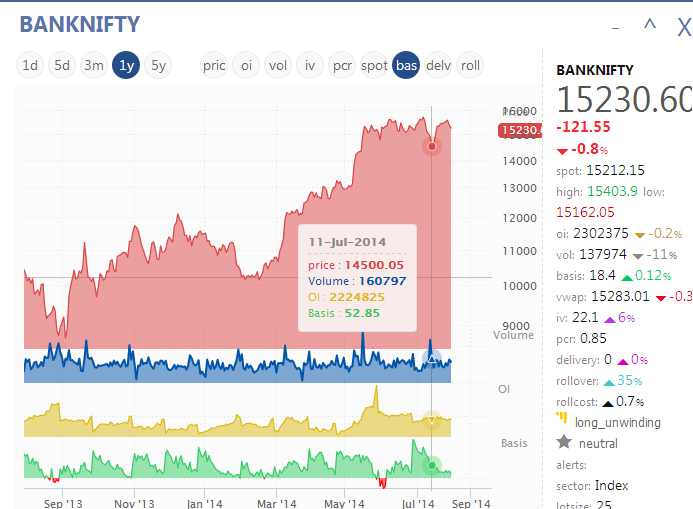Switch to the 5y time range
The width and height of the screenshot is (693, 509).
click(158, 66)
